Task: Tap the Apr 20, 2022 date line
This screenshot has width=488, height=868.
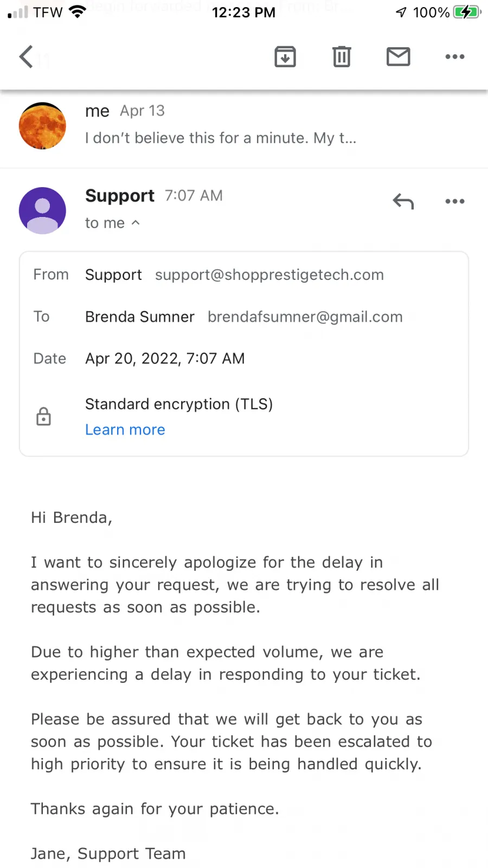Action: coord(165,359)
